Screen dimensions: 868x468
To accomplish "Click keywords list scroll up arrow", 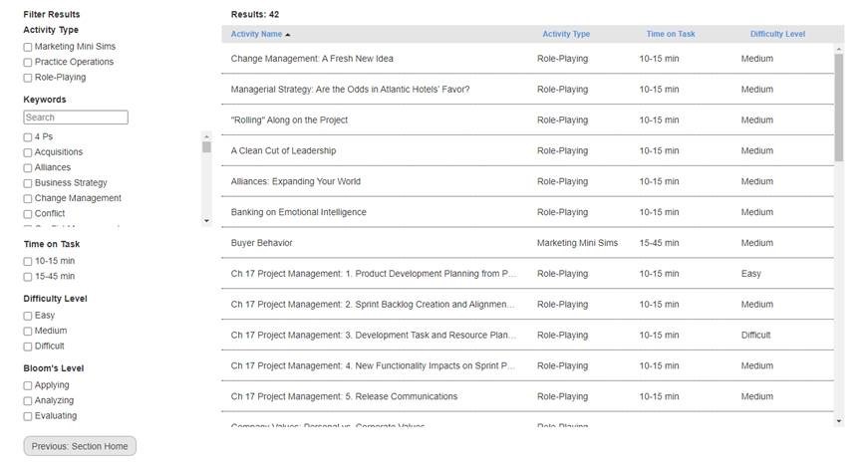I will 206,136.
